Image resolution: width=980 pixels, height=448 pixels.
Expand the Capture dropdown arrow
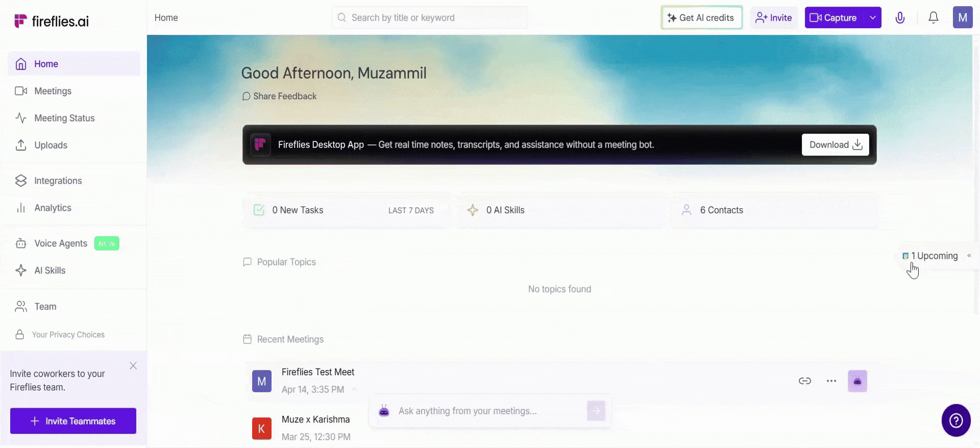pos(873,18)
